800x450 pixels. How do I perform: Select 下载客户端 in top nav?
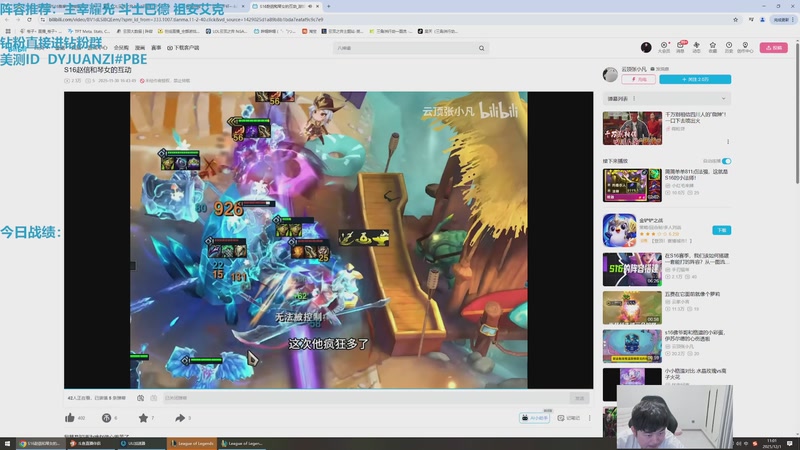[x=183, y=48]
